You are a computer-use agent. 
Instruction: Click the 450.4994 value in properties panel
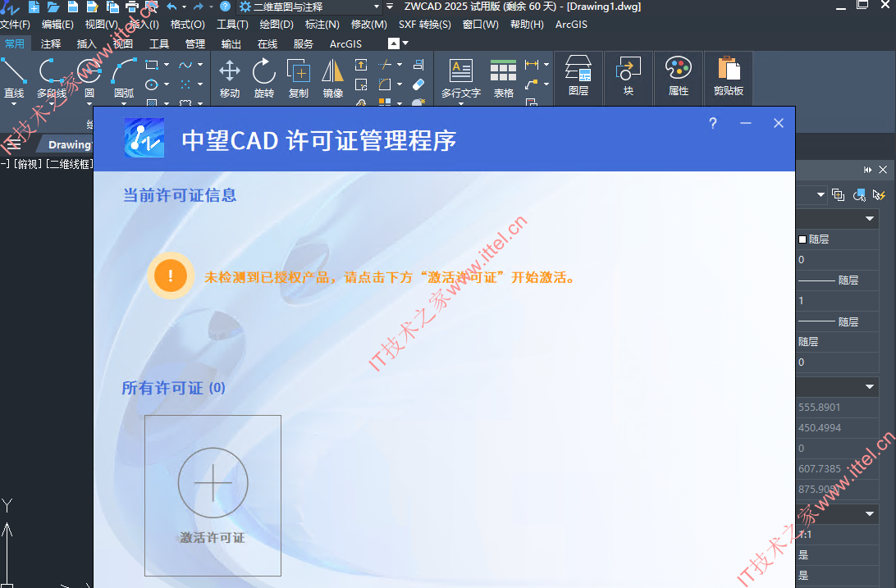pyautogui.click(x=820, y=428)
